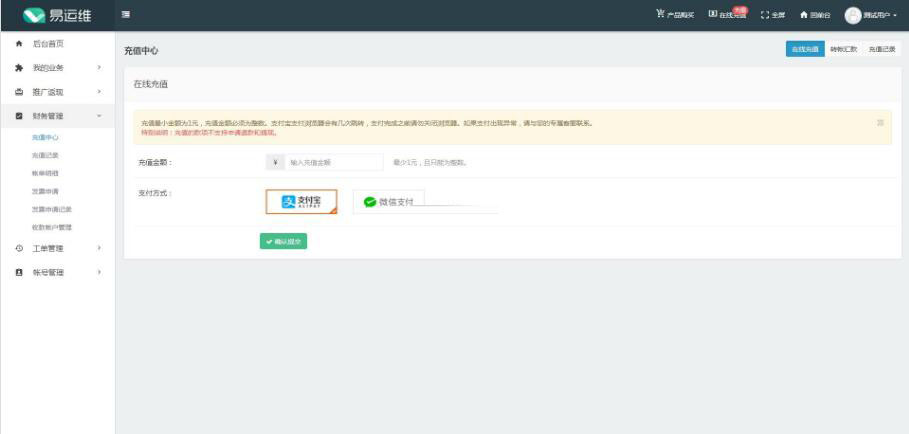The width and height of the screenshot is (909, 434).
Task: Focus the 输入充值金额 amount field
Action: 334,163
